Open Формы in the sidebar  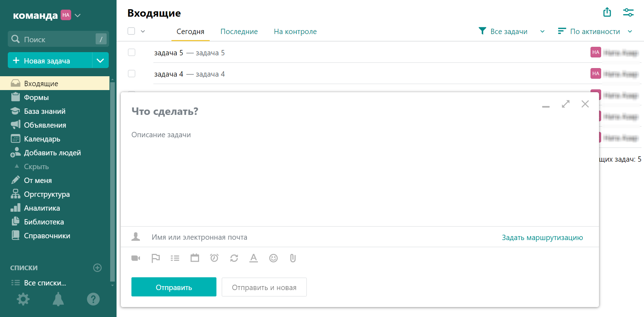[55, 97]
